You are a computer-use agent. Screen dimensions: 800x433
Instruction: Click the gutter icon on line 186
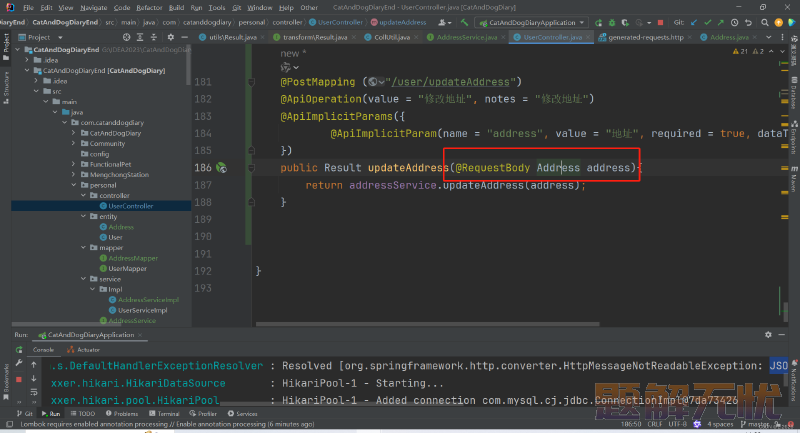pyautogui.click(x=221, y=167)
